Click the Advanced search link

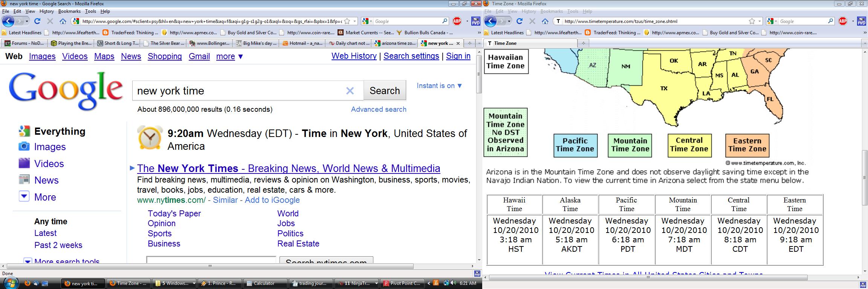379,109
